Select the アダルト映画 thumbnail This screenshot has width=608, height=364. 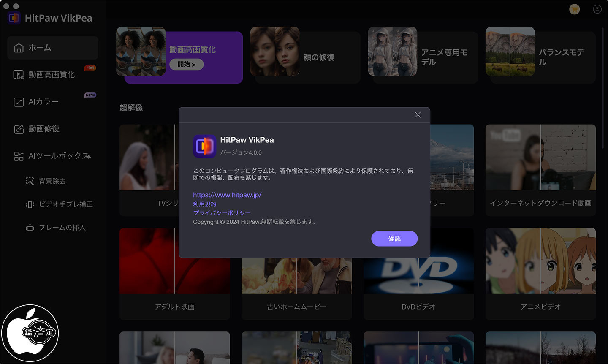[x=175, y=261]
